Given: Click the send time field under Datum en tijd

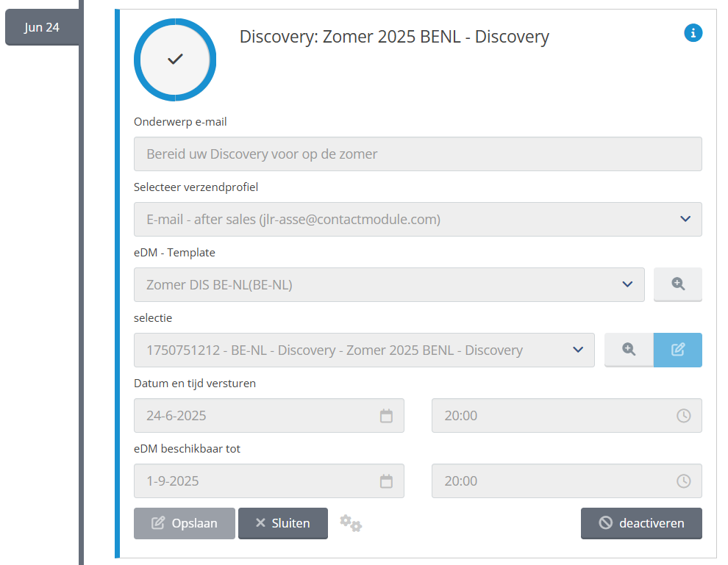Looking at the screenshot, I should point(566,416).
